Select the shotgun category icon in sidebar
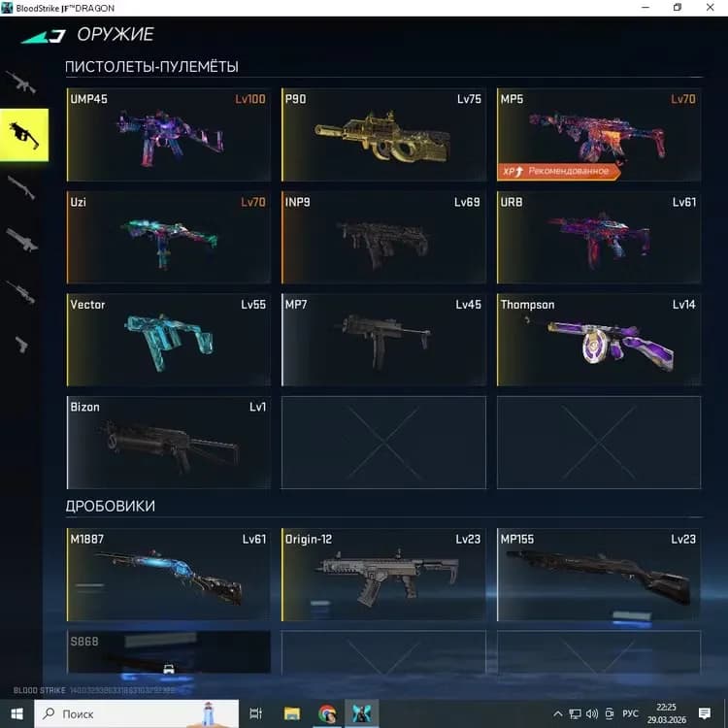Screen dimensions: 728x728 click(x=21, y=187)
